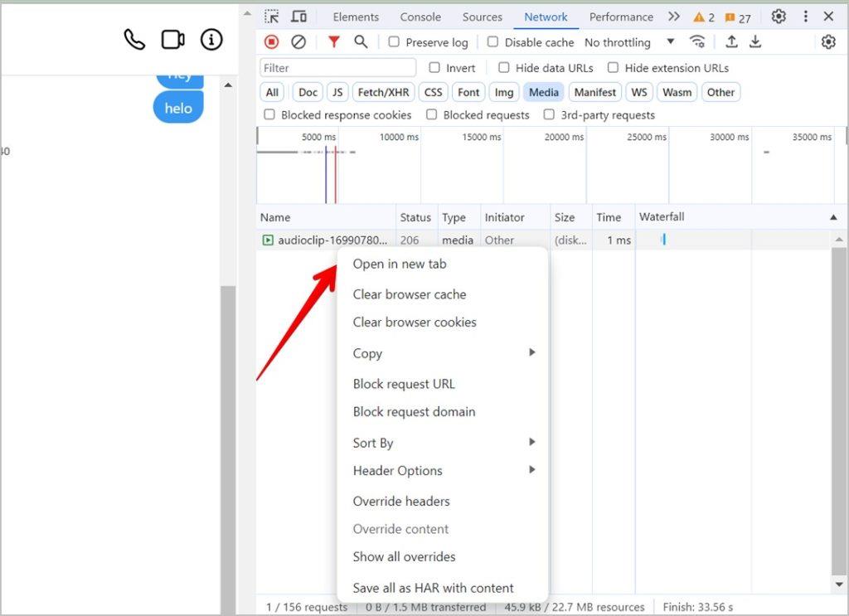Show the 27 issues indicator
Screen dimensions: 849x616
click(x=737, y=18)
